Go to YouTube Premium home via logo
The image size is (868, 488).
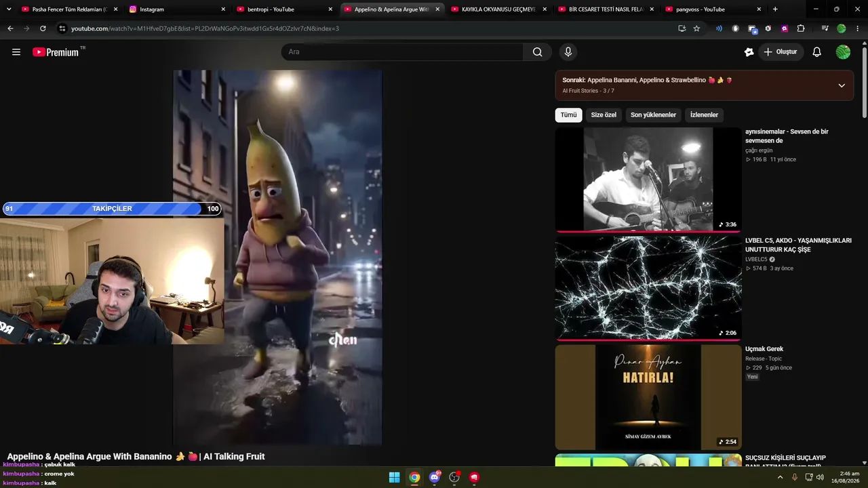(x=56, y=52)
